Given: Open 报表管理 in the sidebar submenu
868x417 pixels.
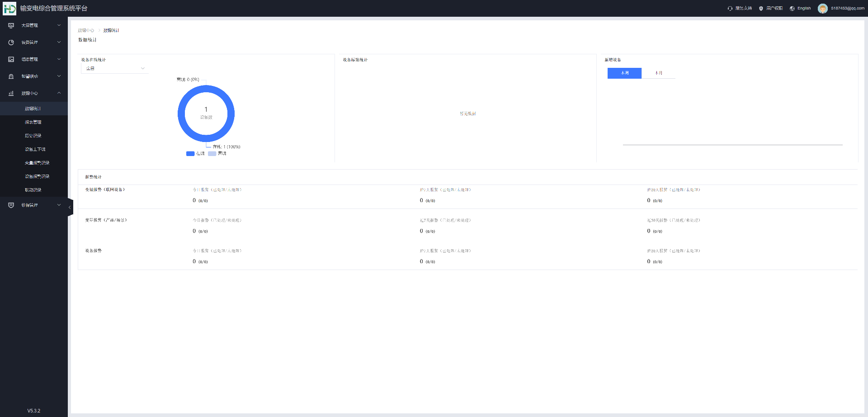Looking at the screenshot, I should (x=33, y=122).
